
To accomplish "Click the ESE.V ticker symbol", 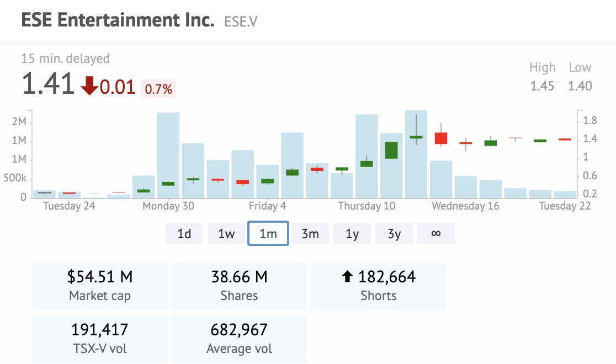I will point(241,22).
